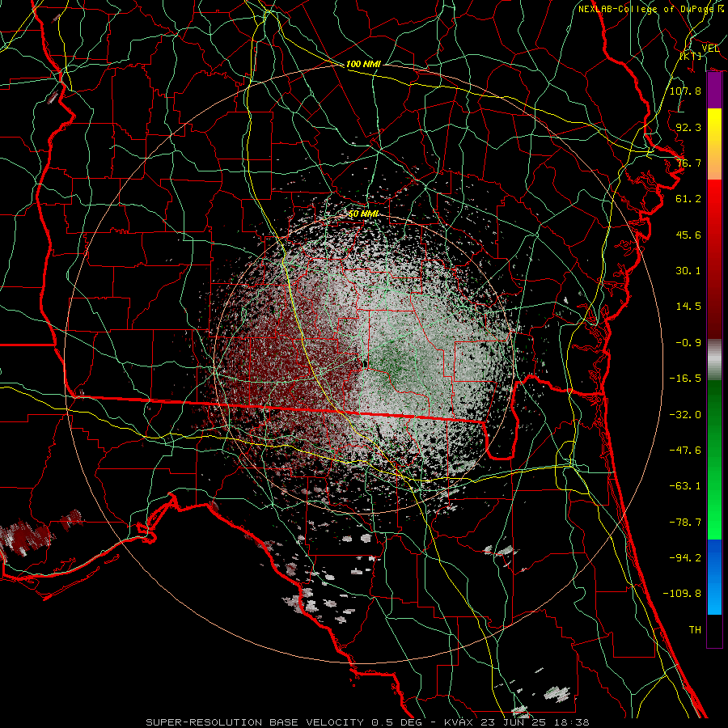Viewport: 728px width, 728px height.
Task: Click the blue segment of color bar
Action: (714, 577)
